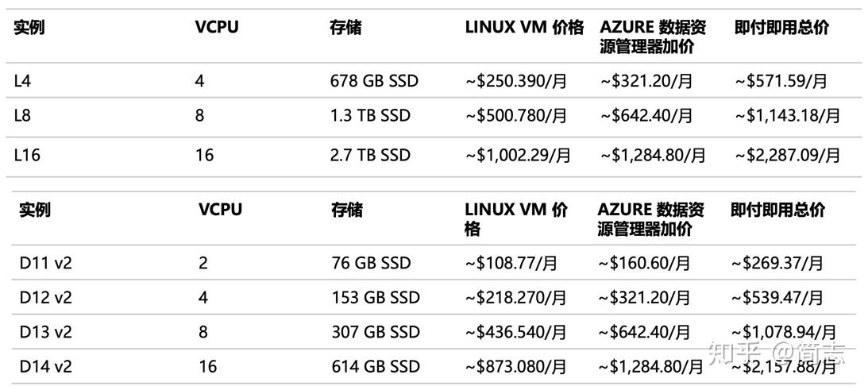Click the L16 instance name cell

tap(27, 155)
